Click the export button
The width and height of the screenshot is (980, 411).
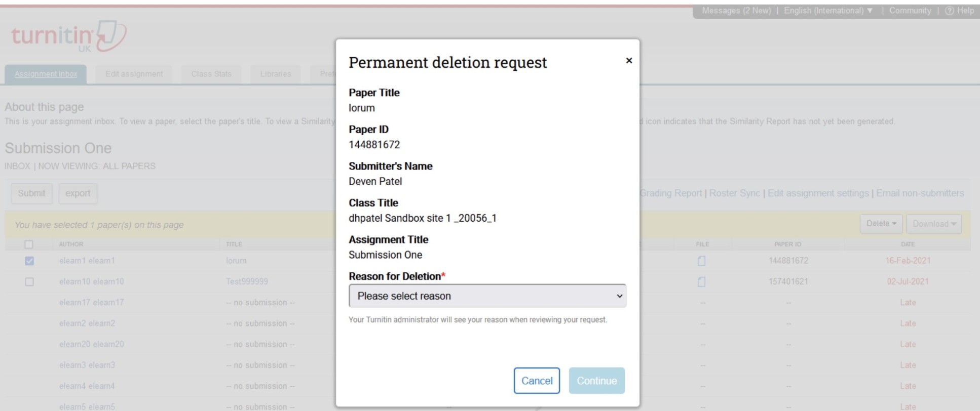[78, 193]
